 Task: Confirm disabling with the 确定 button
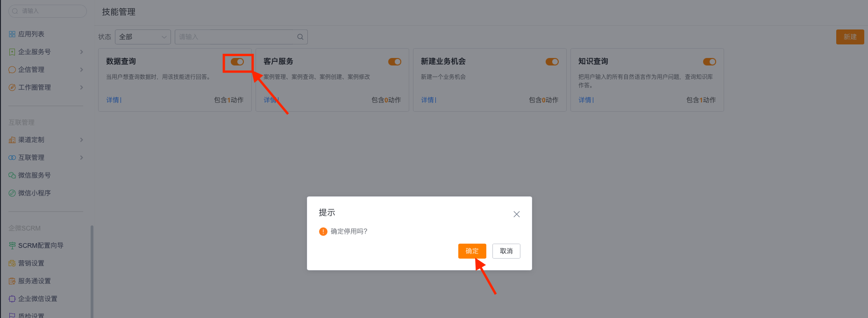coord(472,251)
